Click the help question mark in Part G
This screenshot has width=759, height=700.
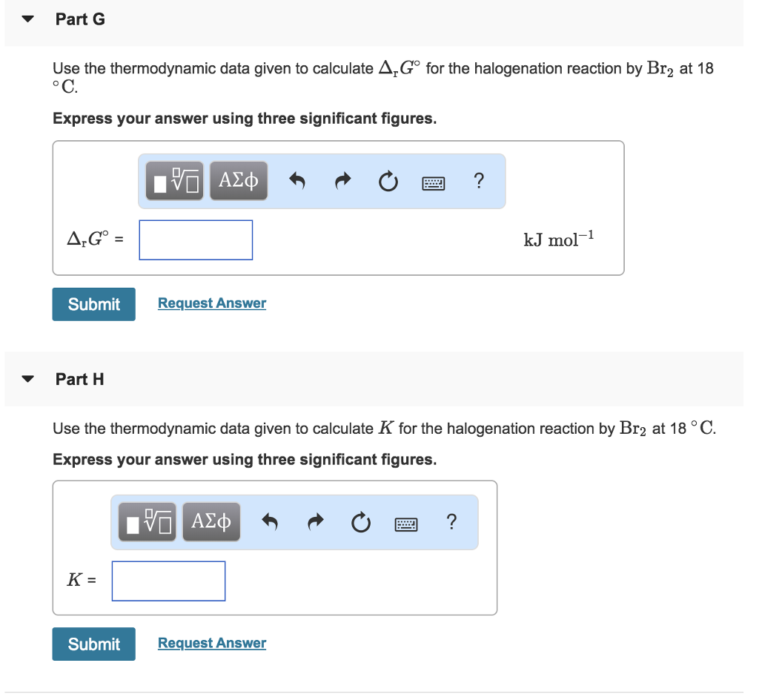tap(478, 181)
